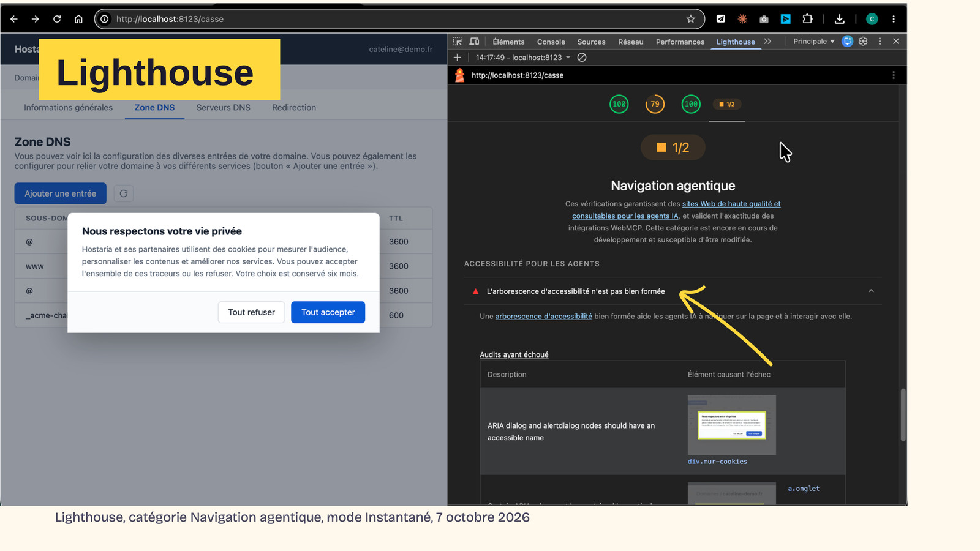The height and width of the screenshot is (551, 980).
Task: Open the Principale context dropdown
Action: (814, 42)
